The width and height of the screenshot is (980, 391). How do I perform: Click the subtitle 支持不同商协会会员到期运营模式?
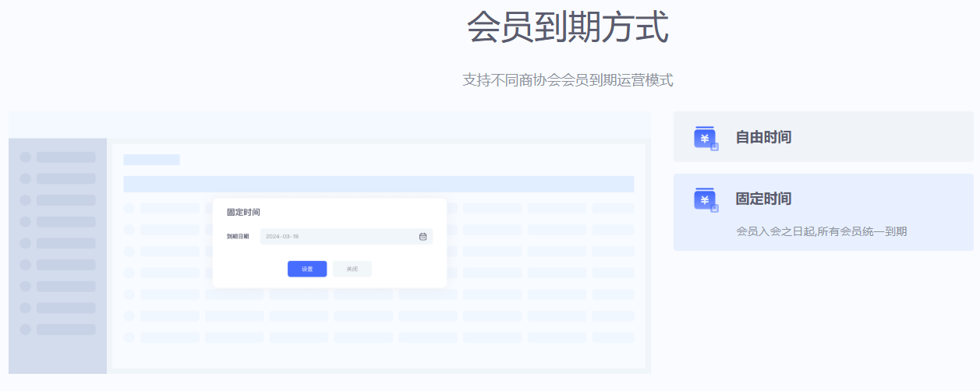(567, 79)
